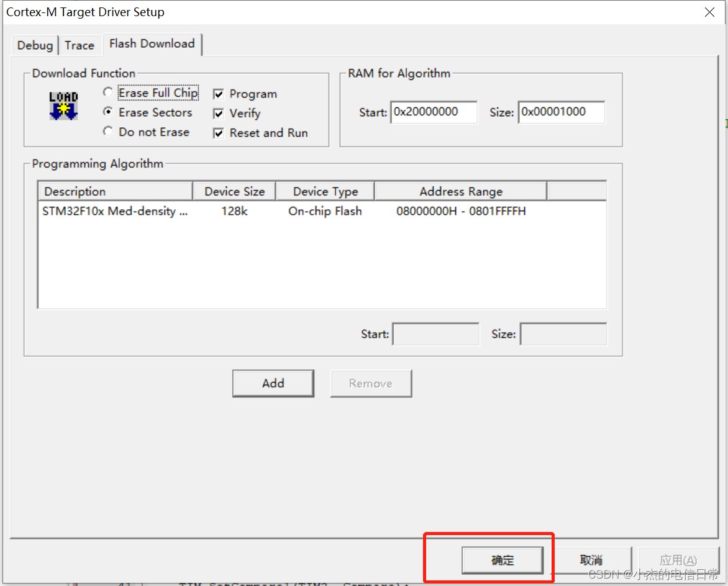Uncheck the Program checkbox
Screen dimensions: 728x586
(219, 93)
